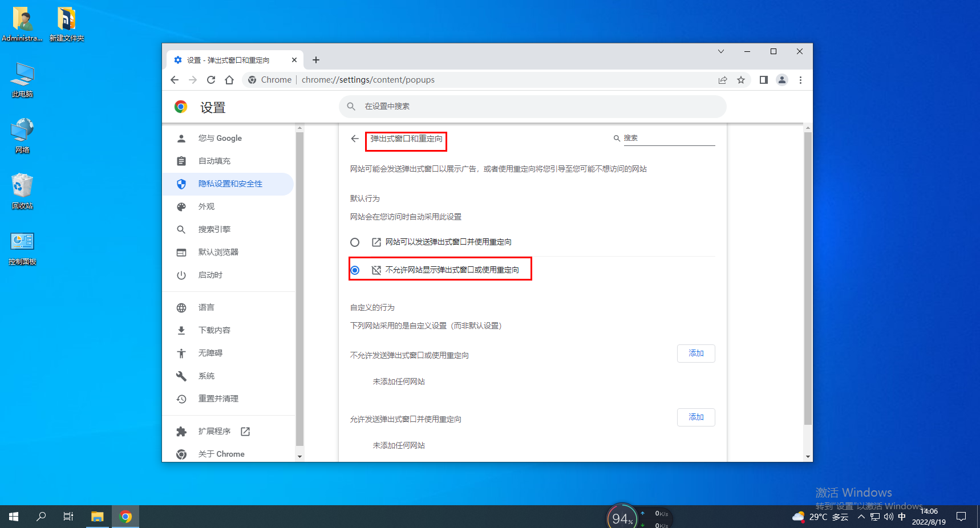Click the profile avatar icon in Chrome
The height and width of the screenshot is (528, 980).
click(x=782, y=80)
